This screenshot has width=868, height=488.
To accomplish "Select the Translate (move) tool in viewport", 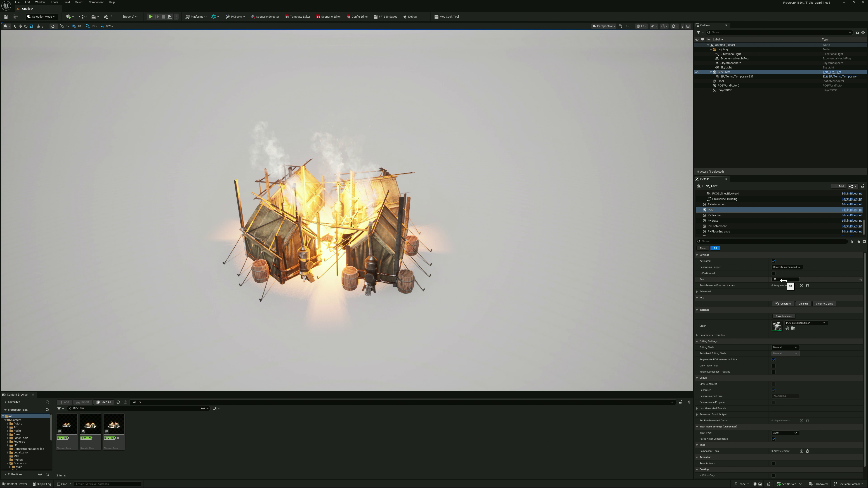I will point(20,26).
